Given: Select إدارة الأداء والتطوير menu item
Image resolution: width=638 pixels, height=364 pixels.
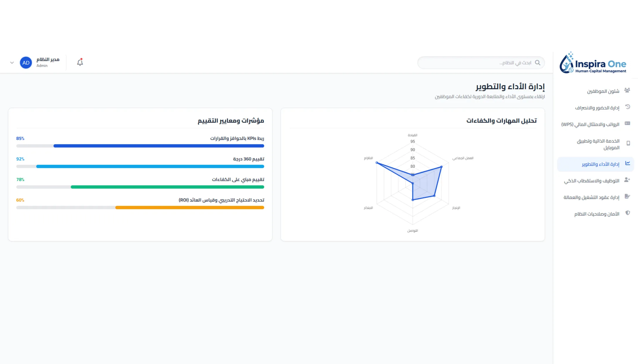Looking at the screenshot, I should coord(595,164).
